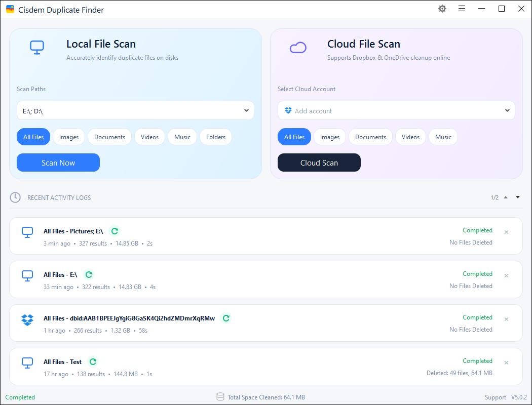
Task: Click 'Total Space Cleaned: 64.1 MB' text
Action: [x=266, y=397]
